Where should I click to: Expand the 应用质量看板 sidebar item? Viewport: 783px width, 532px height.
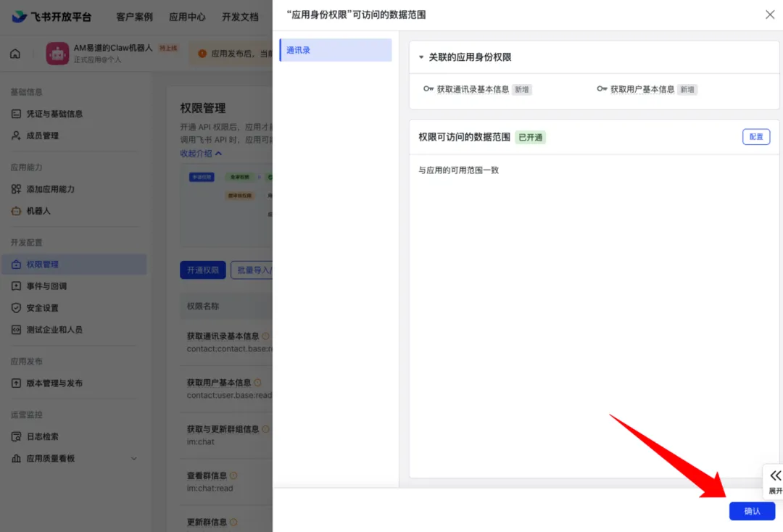(133, 458)
